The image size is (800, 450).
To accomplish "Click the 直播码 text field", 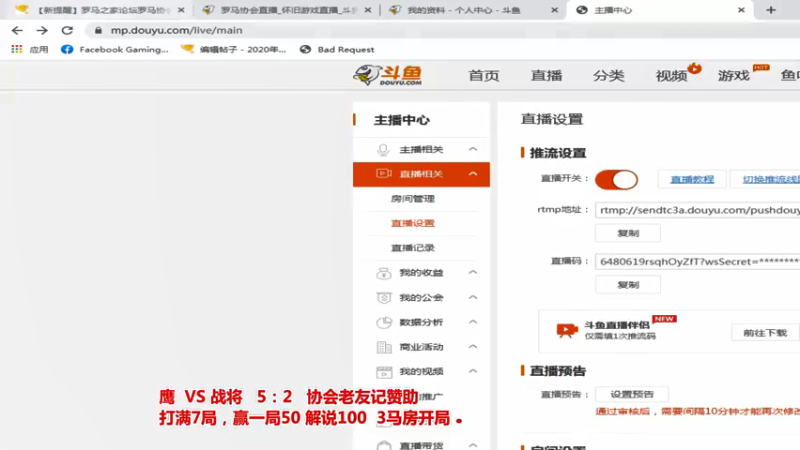I will (x=697, y=262).
